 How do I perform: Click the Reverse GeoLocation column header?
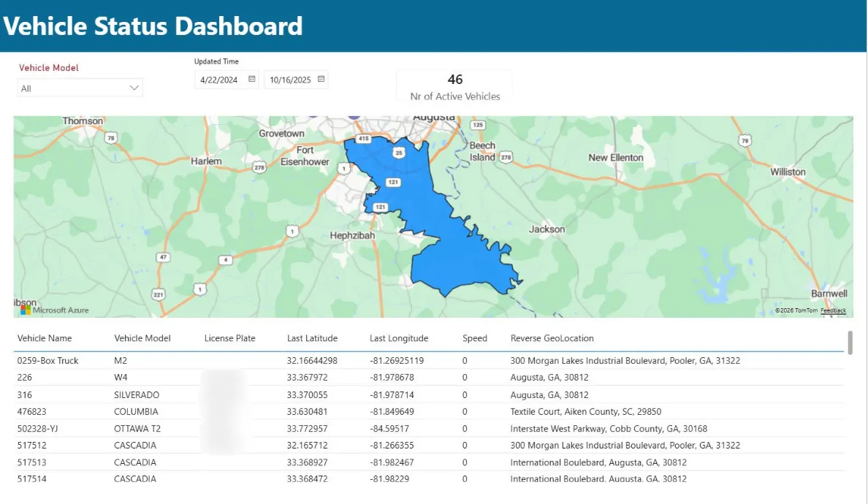pos(552,338)
